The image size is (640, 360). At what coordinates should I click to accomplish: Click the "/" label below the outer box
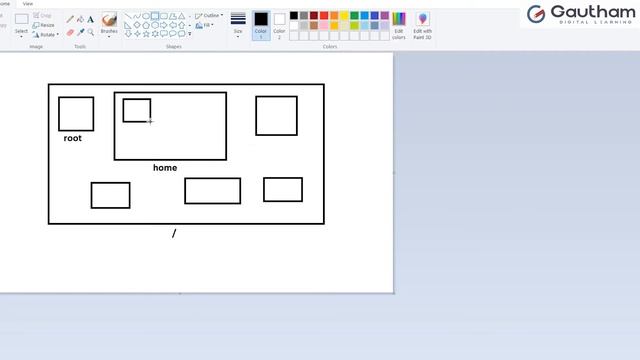point(174,233)
